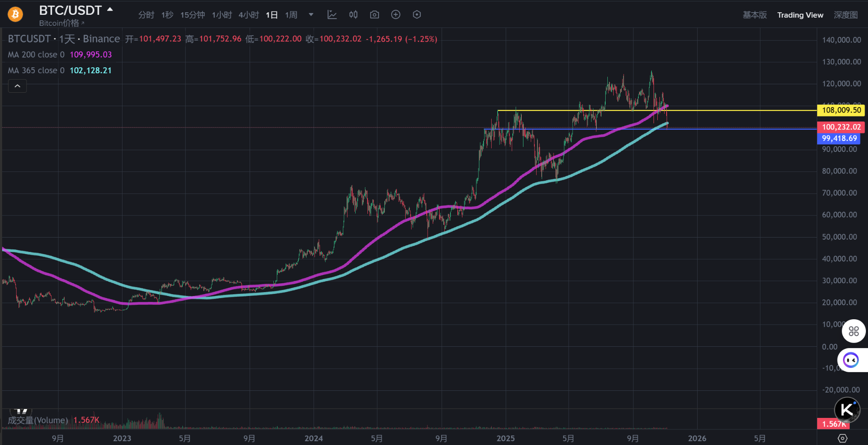The width and height of the screenshot is (868, 445).
Task: Click the plus circle icon to add indicator
Action: coord(395,14)
